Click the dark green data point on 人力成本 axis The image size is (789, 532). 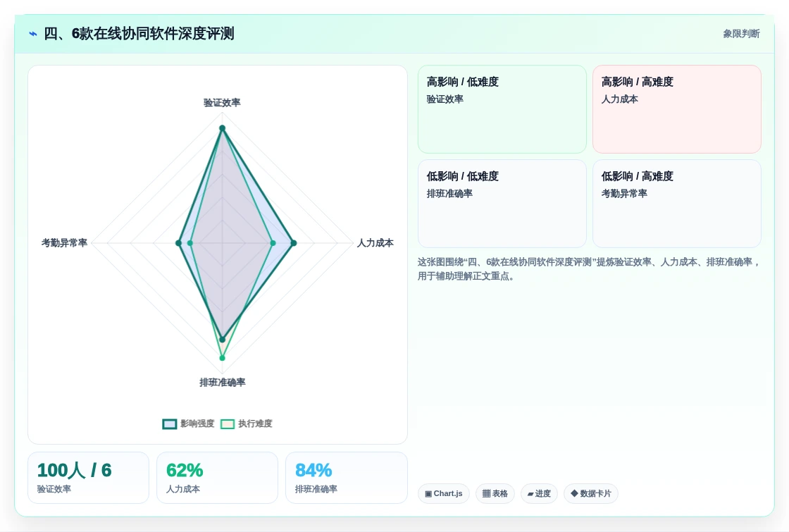294,243
